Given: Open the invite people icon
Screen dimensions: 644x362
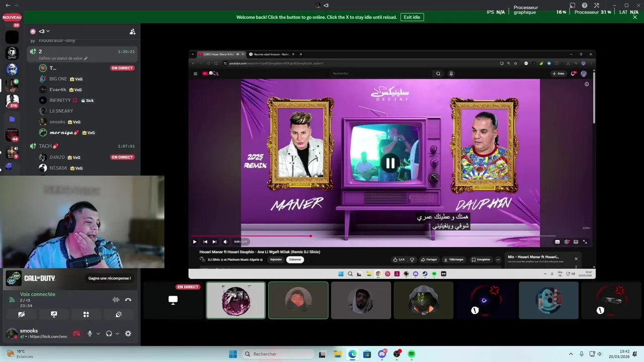Looking at the screenshot, I should coord(132,31).
